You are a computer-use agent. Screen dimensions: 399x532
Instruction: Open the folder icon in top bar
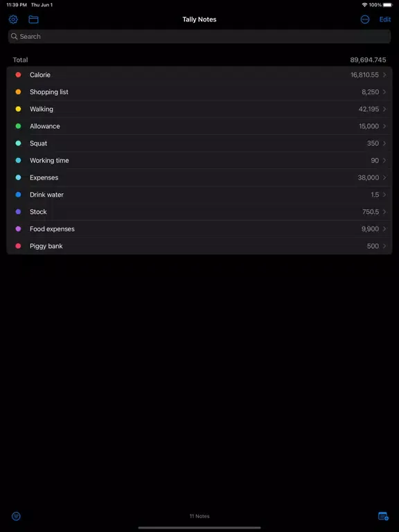click(x=33, y=19)
